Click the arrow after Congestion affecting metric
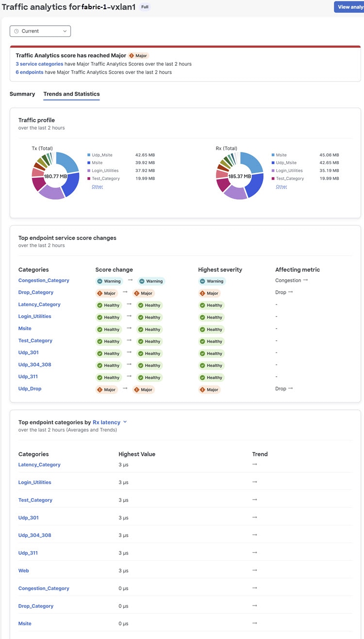The image size is (364, 639). click(x=306, y=280)
